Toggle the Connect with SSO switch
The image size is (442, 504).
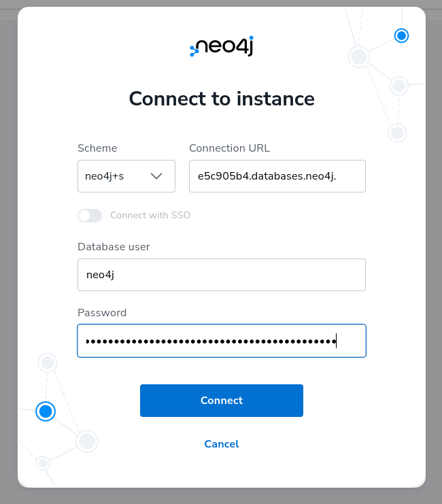90,216
